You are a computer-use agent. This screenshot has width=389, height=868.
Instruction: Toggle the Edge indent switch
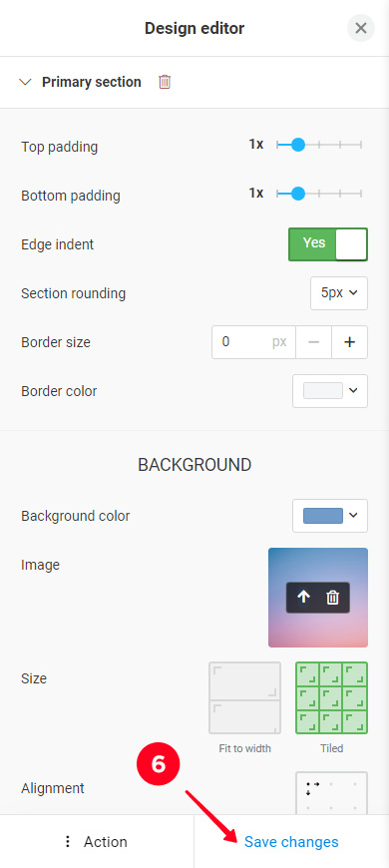[x=328, y=244]
